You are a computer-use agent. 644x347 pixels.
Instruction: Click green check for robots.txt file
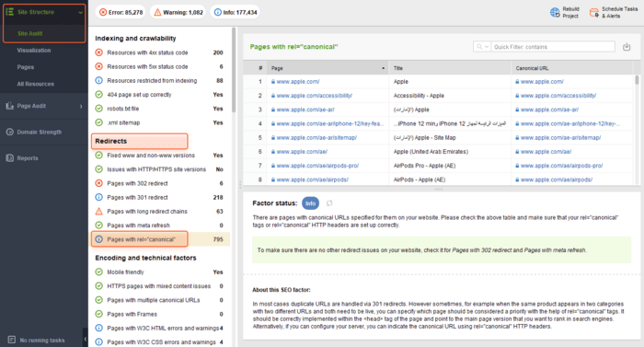(x=99, y=109)
